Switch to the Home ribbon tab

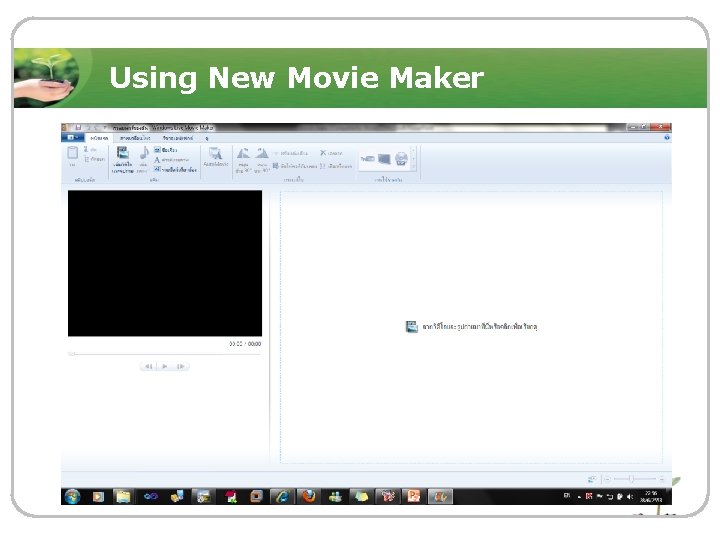tap(99, 138)
